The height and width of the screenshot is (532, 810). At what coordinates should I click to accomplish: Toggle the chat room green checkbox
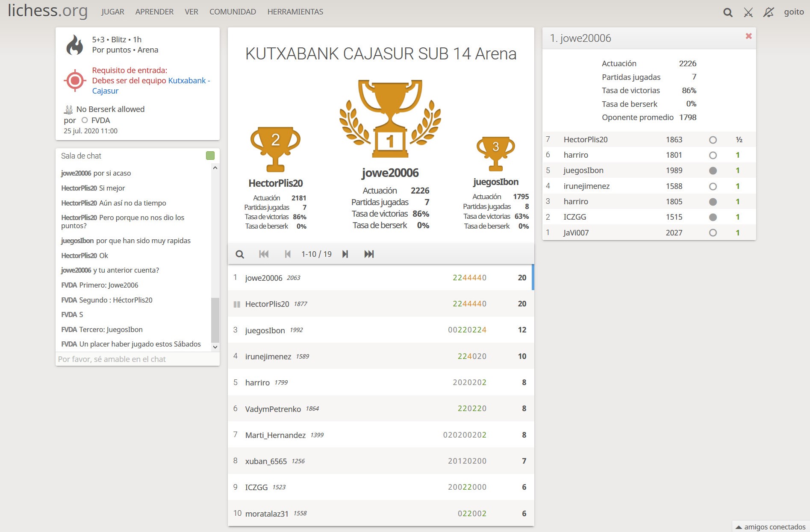coord(210,156)
